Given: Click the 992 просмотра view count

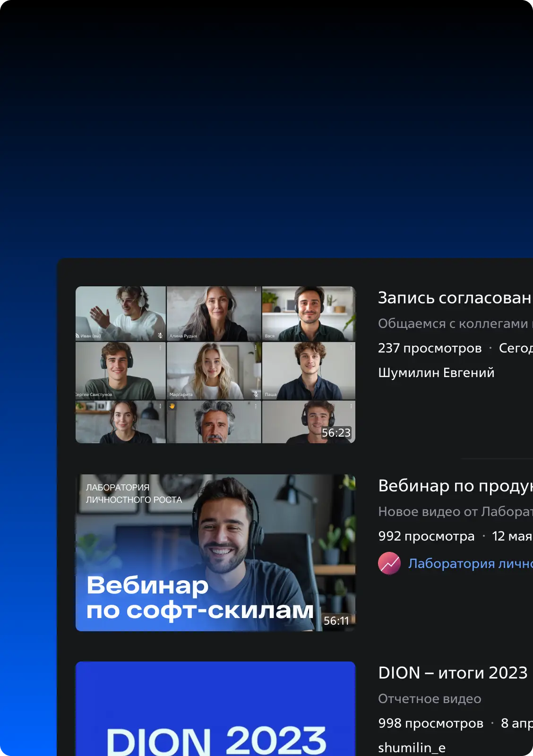Looking at the screenshot, I should click(x=426, y=536).
